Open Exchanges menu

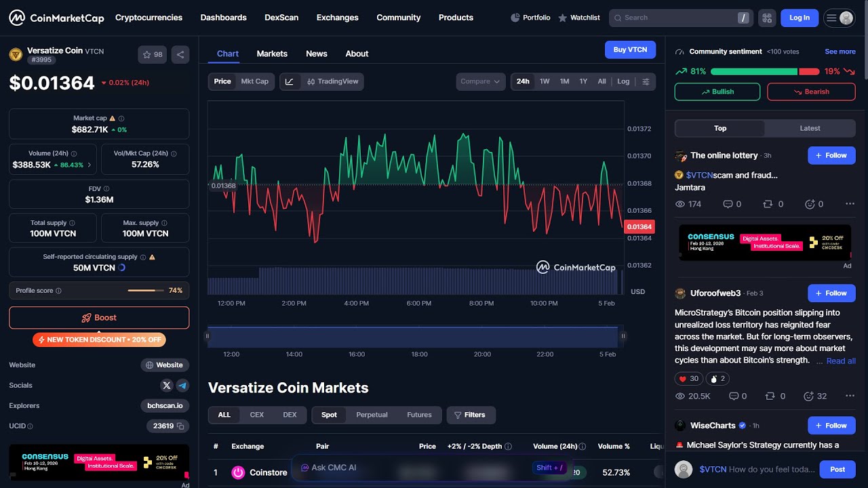tap(338, 18)
